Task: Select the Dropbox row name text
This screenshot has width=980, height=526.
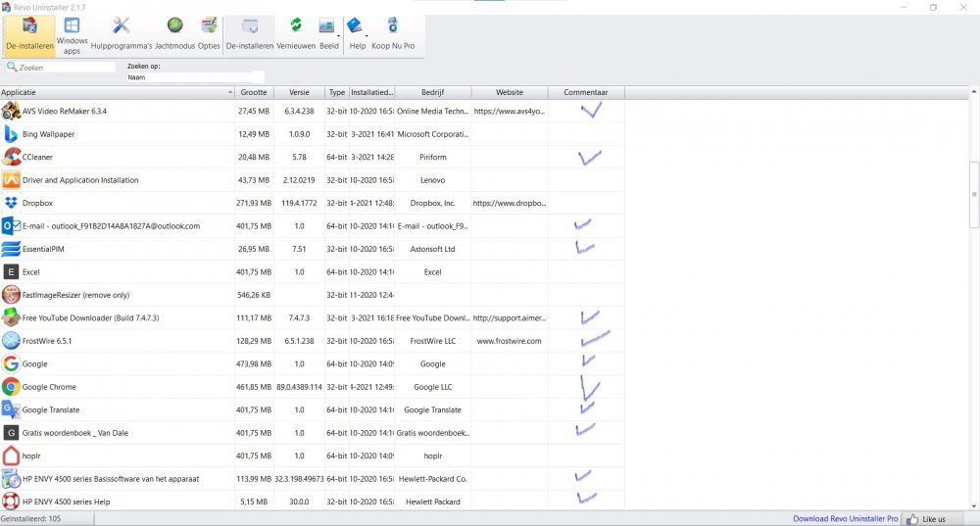Action: coord(37,203)
